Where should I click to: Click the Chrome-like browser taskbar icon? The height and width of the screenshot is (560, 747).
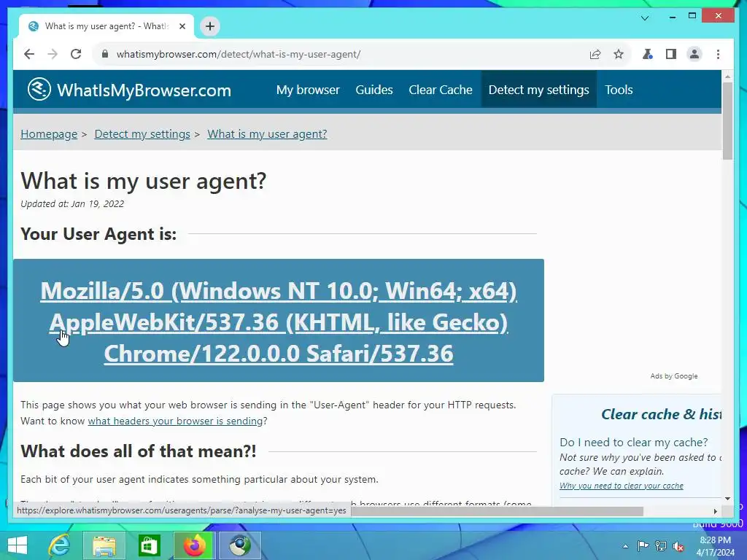(x=239, y=545)
